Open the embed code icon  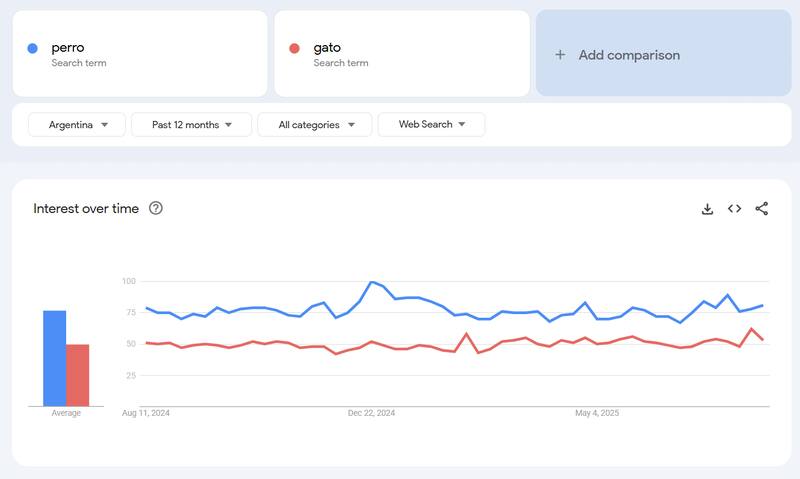pos(734,209)
